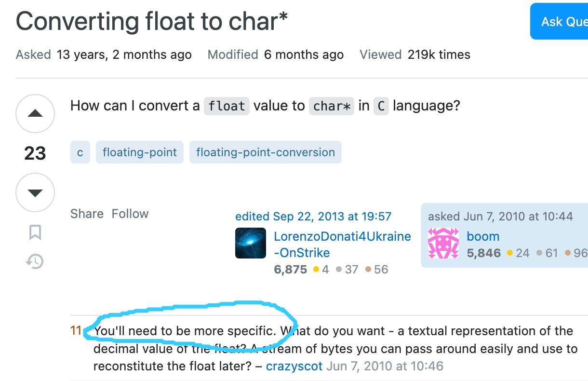Image resolution: width=588 pixels, height=381 pixels.
Task: Open the 'c' tag
Action: pos(80,152)
